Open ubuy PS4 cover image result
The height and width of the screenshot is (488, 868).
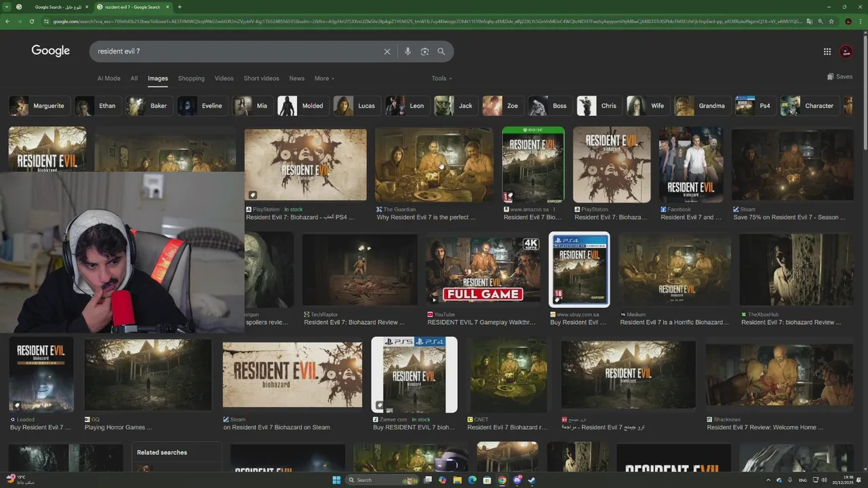[579, 269]
